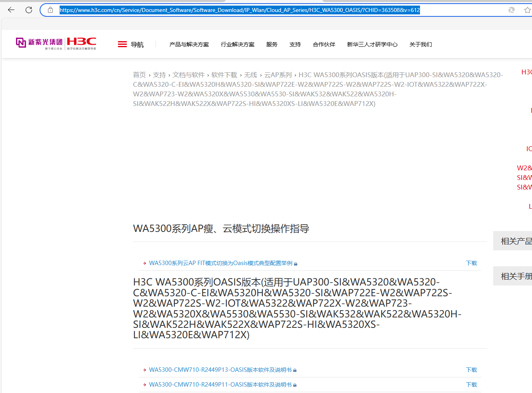The image size is (532, 393).
Task: Open the 合作伙伴 menu
Action: point(324,44)
